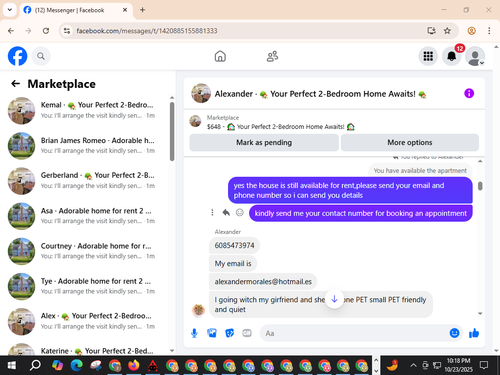This screenshot has width=500, height=375.
Task: Open emoji picker in message box
Action: [454, 333]
